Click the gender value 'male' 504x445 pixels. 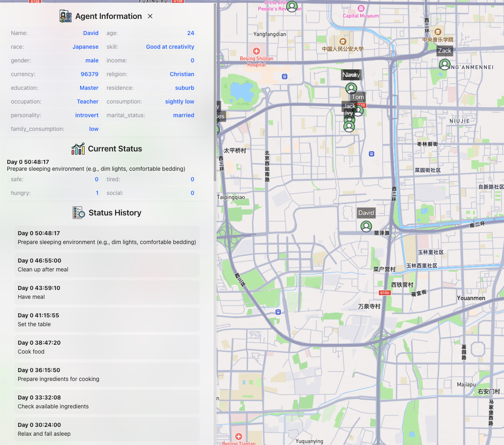pyautogui.click(x=92, y=60)
